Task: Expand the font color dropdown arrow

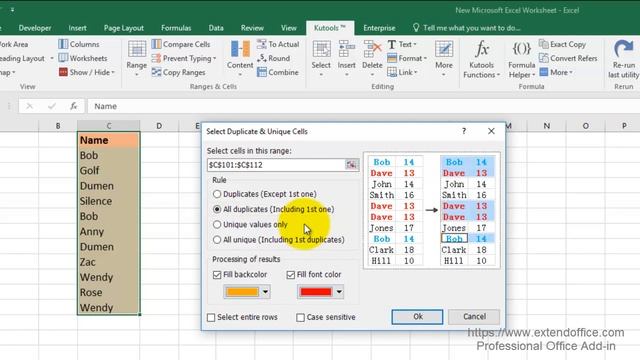Action: 339,292
